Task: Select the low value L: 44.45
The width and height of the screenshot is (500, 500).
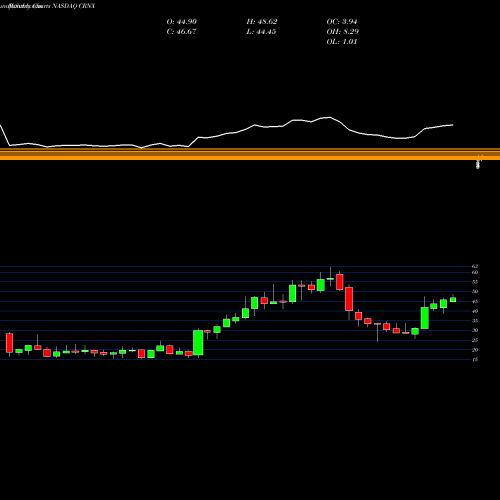Action: (261, 32)
